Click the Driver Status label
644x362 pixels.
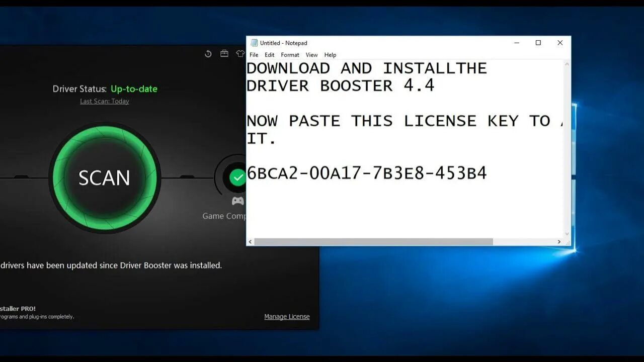79,89
